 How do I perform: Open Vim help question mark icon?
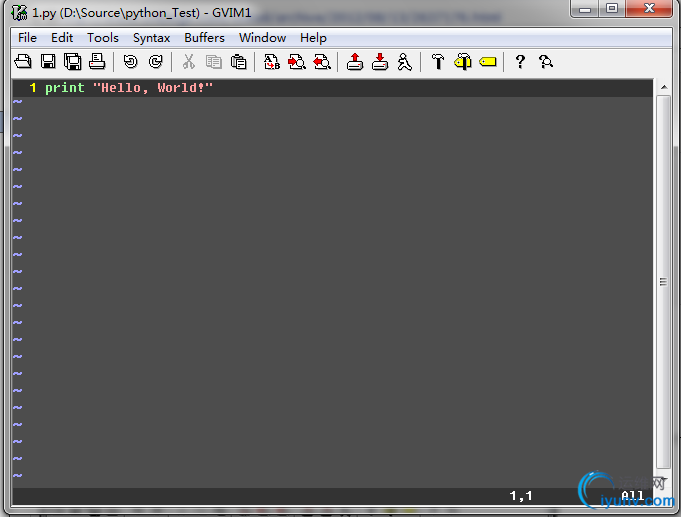tap(520, 62)
